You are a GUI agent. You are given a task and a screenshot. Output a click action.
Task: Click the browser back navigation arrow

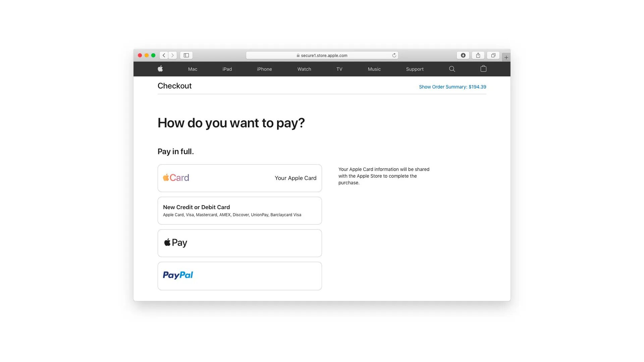pyautogui.click(x=163, y=55)
